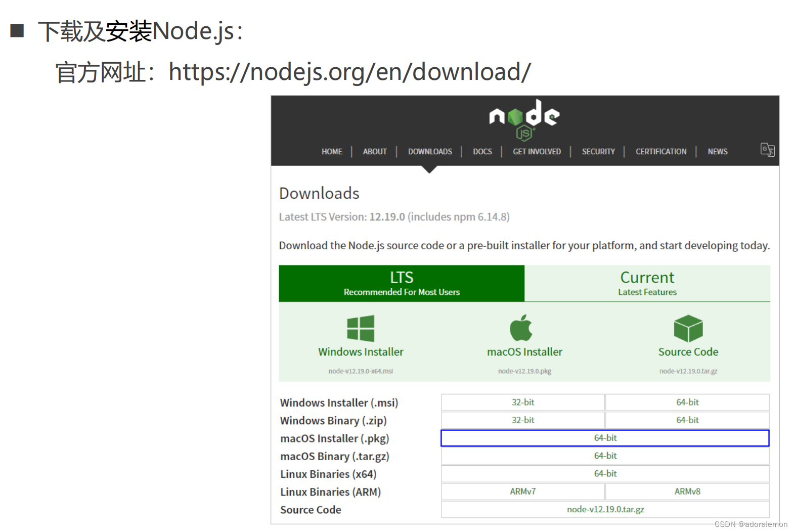
Task: Click node-v12.19.0-x64.msi file name
Action: coord(361,371)
